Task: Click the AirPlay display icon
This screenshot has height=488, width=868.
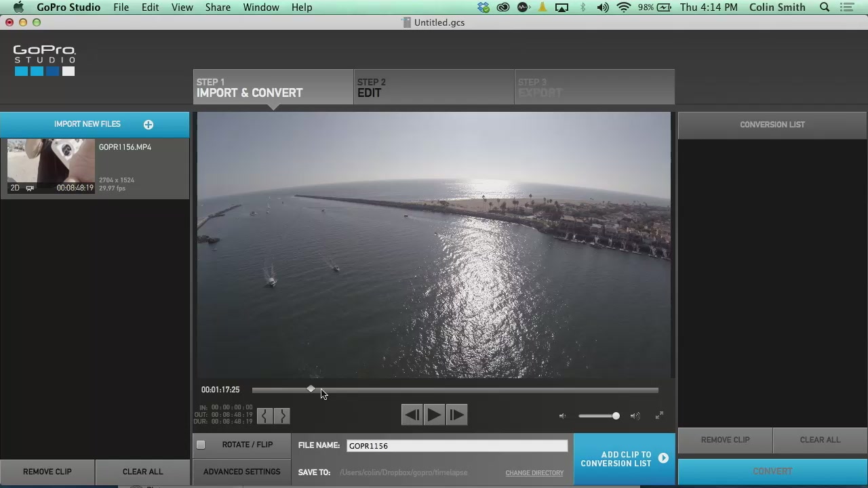Action: pyautogui.click(x=561, y=7)
